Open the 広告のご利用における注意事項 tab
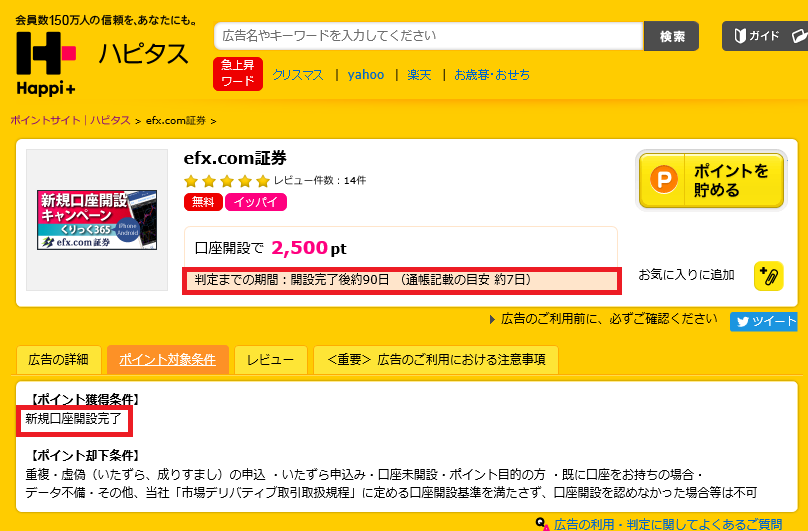Screen dimensions: 808x531 pyautogui.click(x=436, y=359)
